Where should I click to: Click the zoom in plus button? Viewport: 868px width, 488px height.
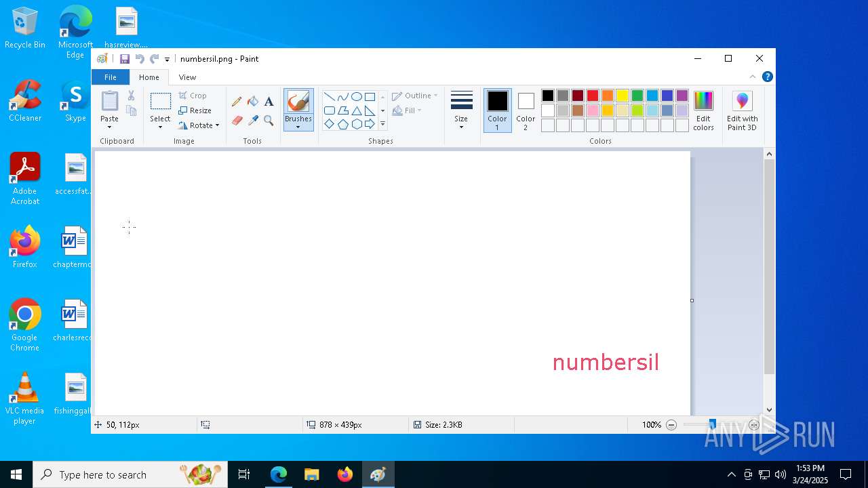coord(753,425)
